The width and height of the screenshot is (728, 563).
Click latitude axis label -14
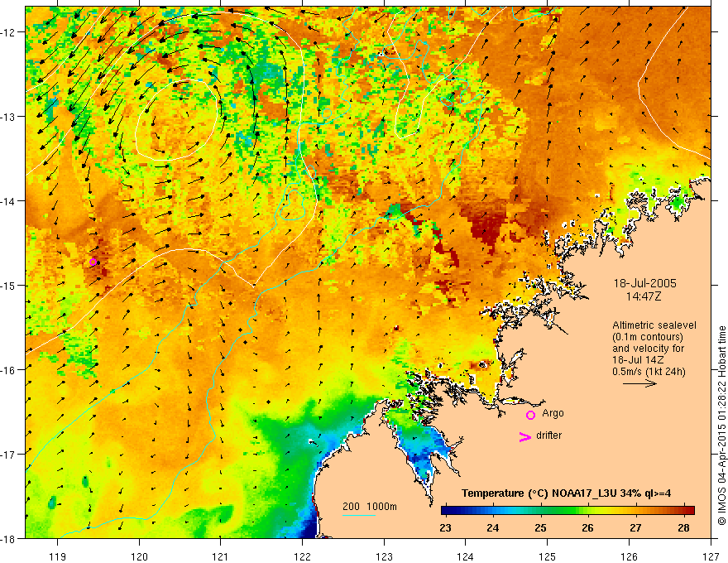pyautogui.click(x=9, y=201)
